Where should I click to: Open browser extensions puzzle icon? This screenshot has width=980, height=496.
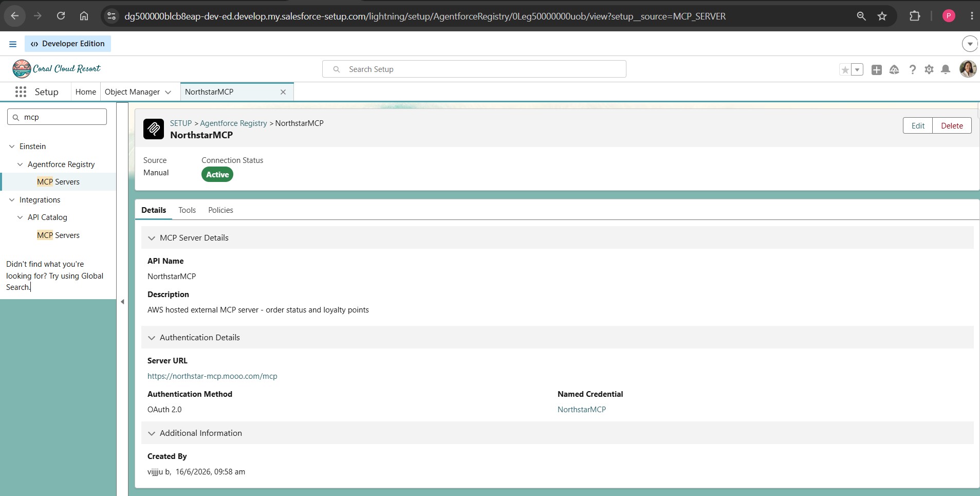point(915,16)
